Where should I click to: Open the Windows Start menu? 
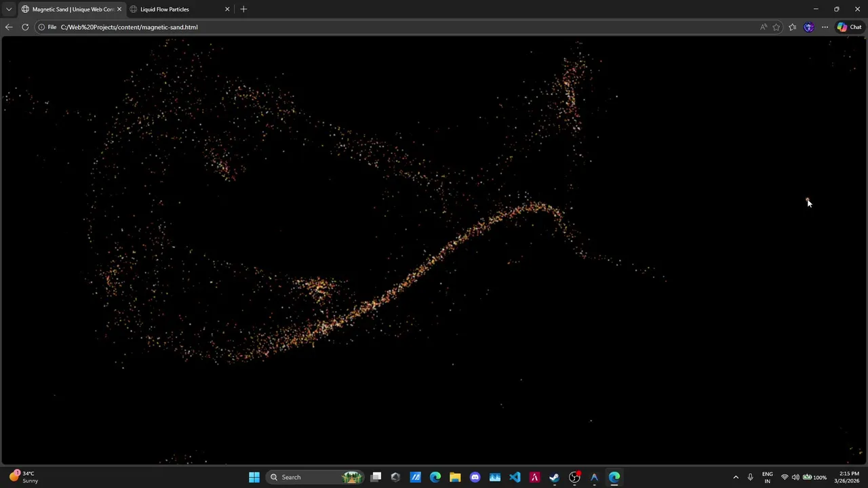[x=254, y=477]
